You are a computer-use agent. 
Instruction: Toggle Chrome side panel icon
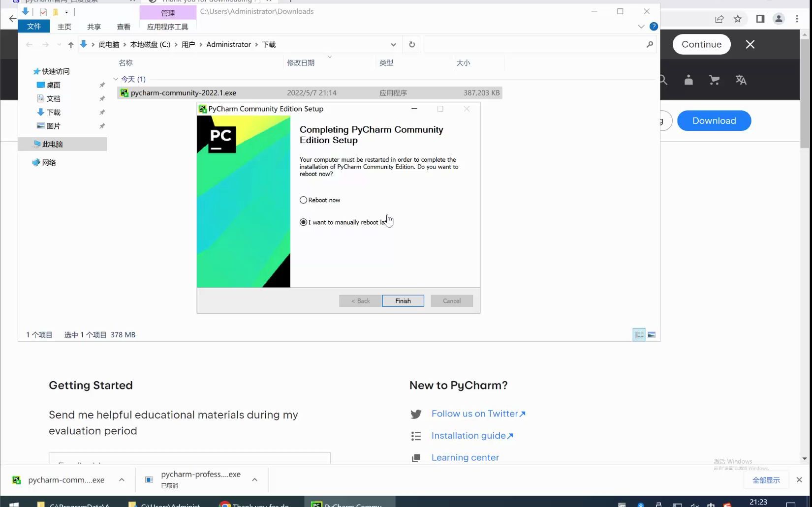760,19
